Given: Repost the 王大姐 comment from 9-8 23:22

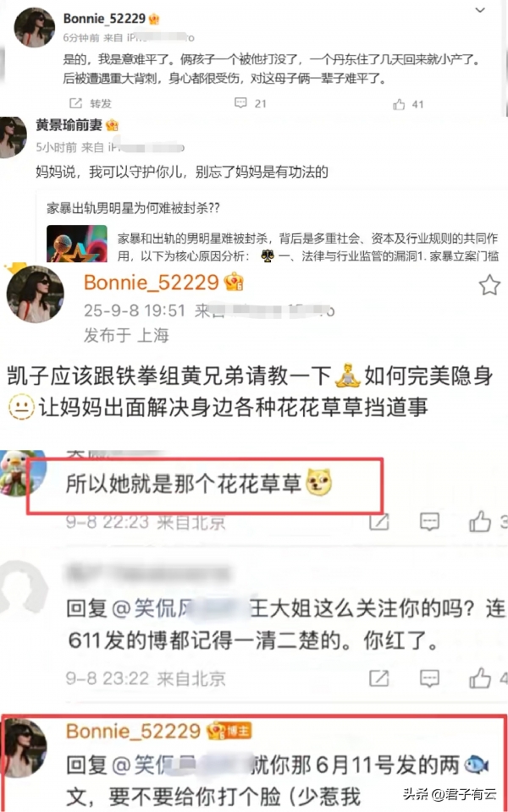Looking at the screenshot, I should point(379,677).
